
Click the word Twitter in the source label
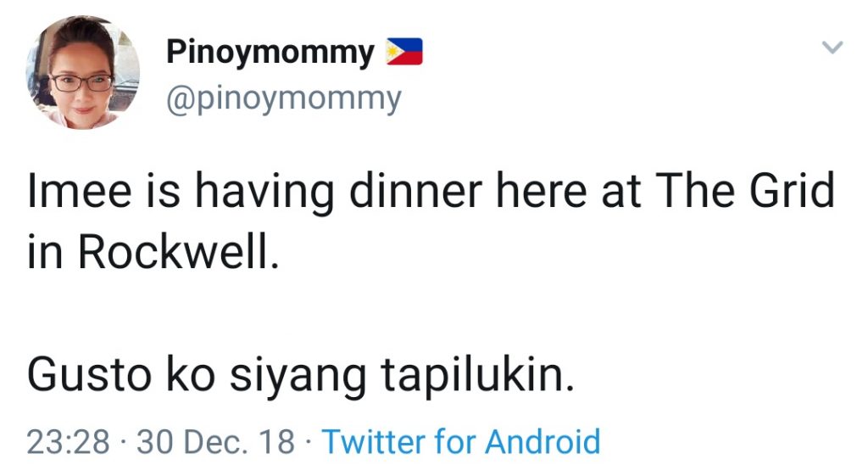coord(374,442)
